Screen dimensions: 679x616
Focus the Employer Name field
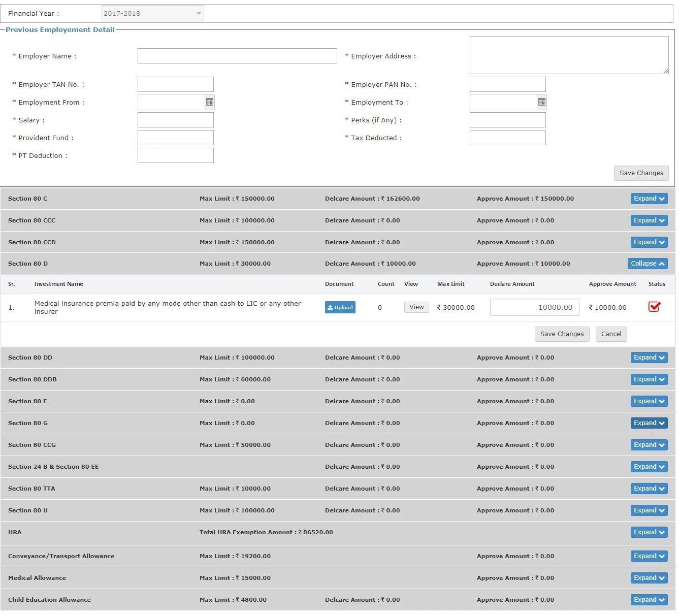tap(237, 56)
